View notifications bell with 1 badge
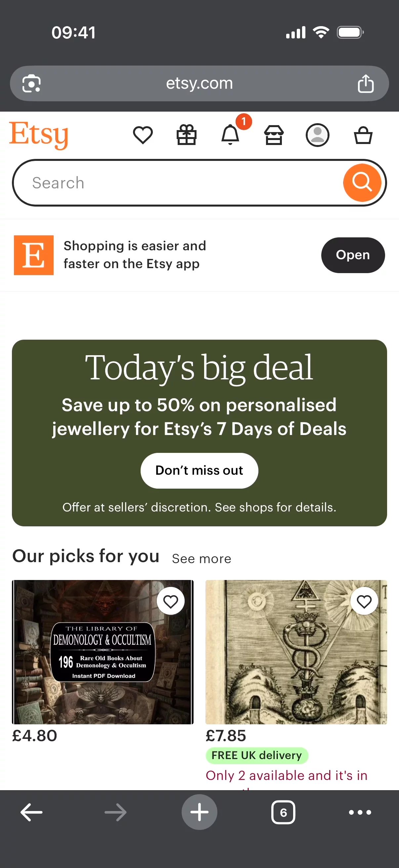The width and height of the screenshot is (399, 868). (230, 135)
